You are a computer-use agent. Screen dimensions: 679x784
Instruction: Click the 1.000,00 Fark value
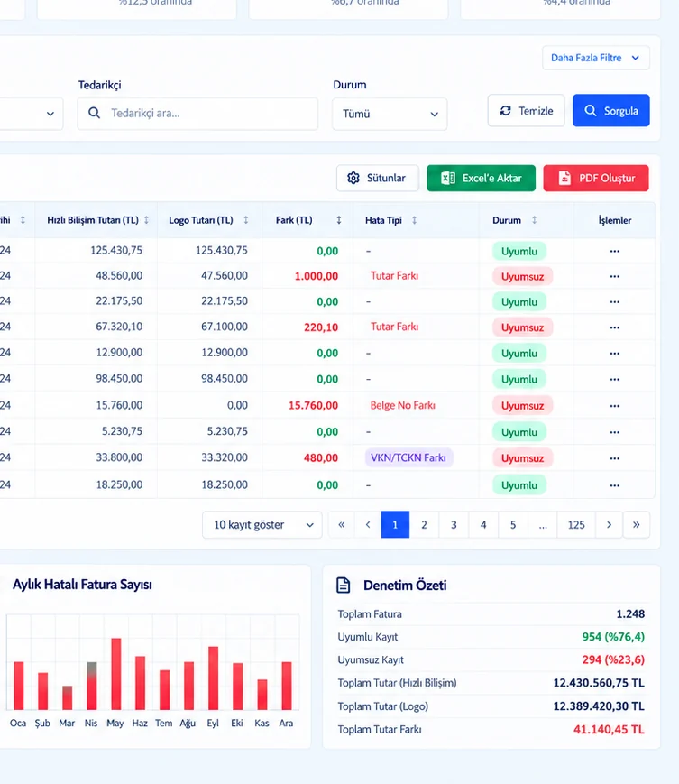pos(317,276)
